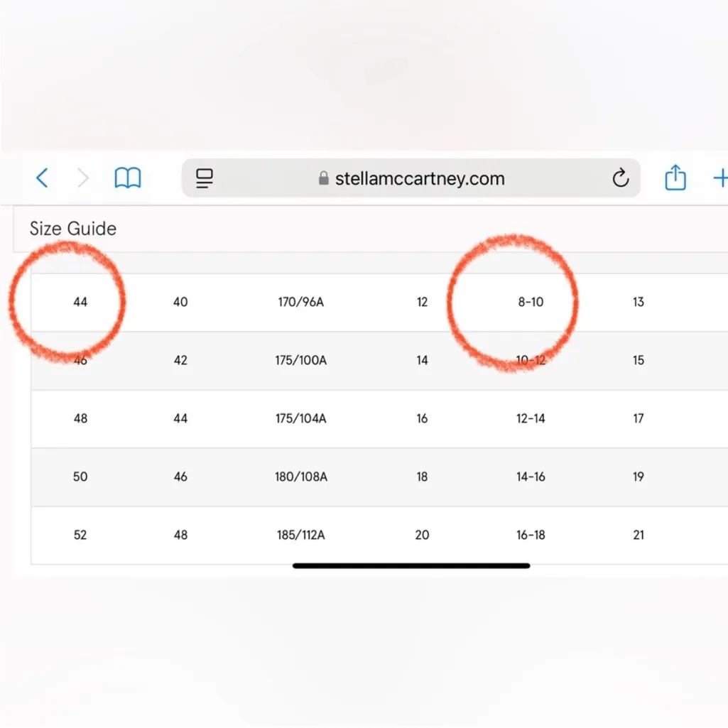The height and width of the screenshot is (728, 728).
Task: Click the 12-14 size cell
Action: pyautogui.click(x=531, y=418)
